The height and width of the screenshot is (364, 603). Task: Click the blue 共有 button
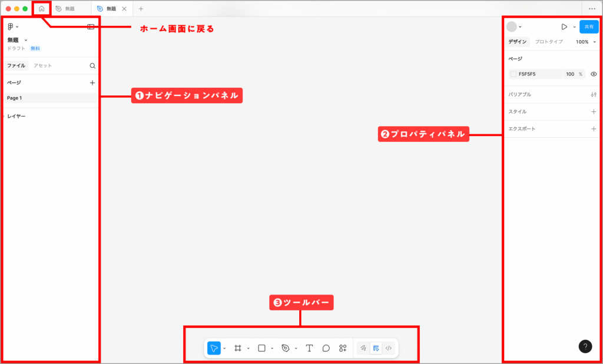(x=589, y=27)
